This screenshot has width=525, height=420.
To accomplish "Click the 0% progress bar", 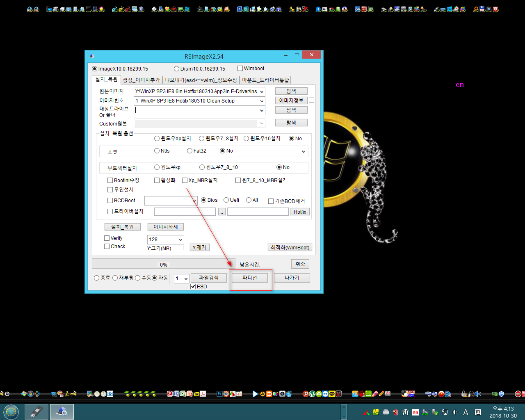I will tap(163, 264).
